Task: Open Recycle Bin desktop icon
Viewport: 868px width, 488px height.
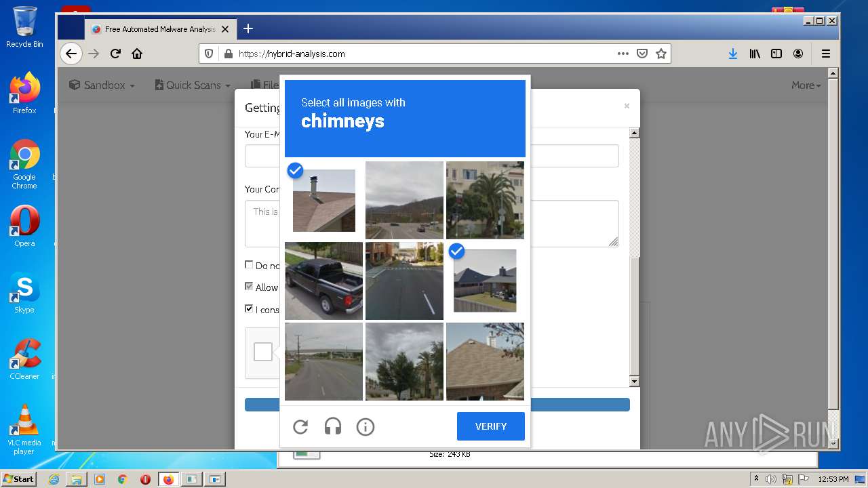Action: (24, 27)
